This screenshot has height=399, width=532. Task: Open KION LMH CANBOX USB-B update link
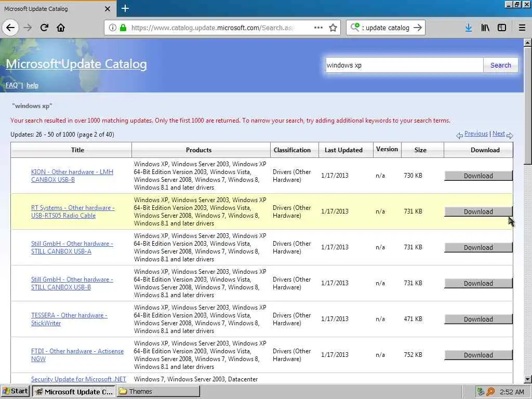tap(72, 176)
